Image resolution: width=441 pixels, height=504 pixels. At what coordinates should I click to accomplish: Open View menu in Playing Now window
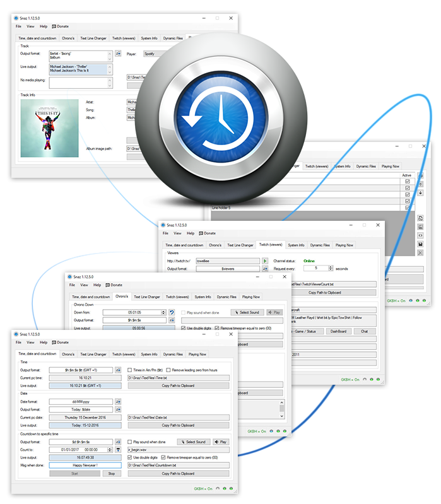30,26
